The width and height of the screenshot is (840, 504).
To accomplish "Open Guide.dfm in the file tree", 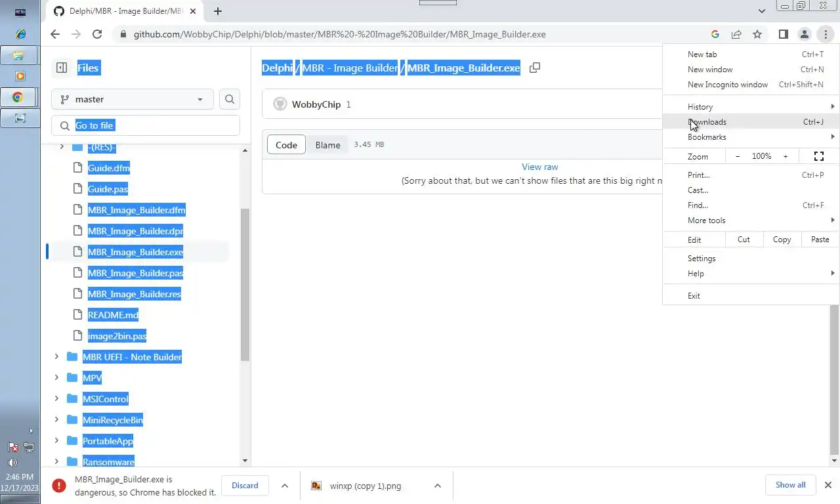I will click(109, 168).
